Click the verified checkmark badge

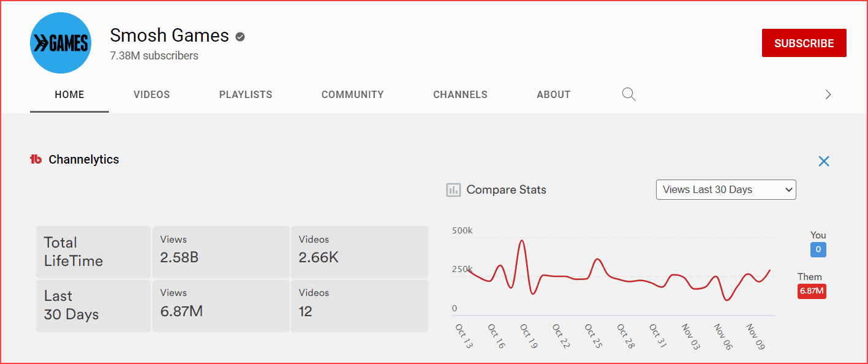[240, 37]
